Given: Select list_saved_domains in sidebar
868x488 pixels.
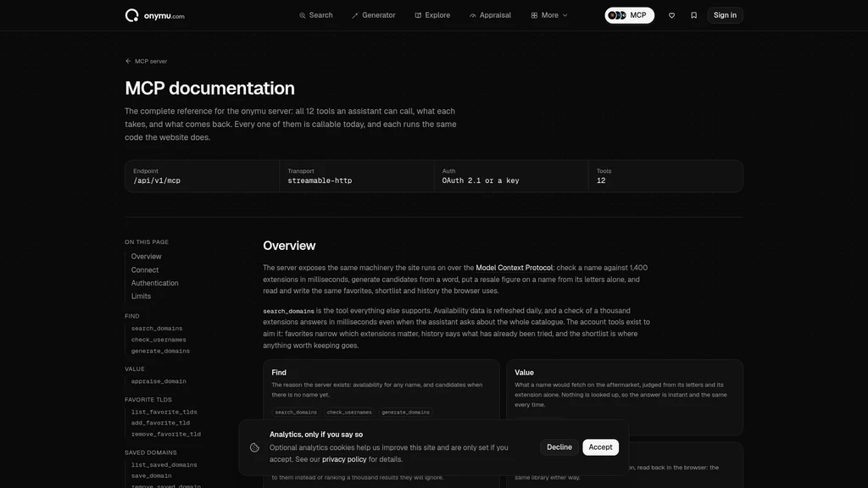Looking at the screenshot, I should (164, 465).
